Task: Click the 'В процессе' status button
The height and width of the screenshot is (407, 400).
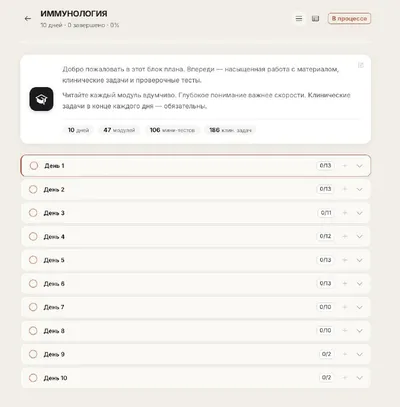Action: click(x=349, y=19)
